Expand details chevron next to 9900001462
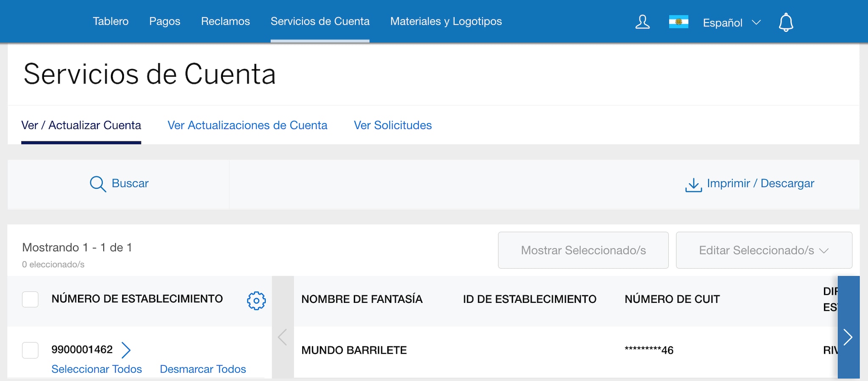 click(x=126, y=350)
